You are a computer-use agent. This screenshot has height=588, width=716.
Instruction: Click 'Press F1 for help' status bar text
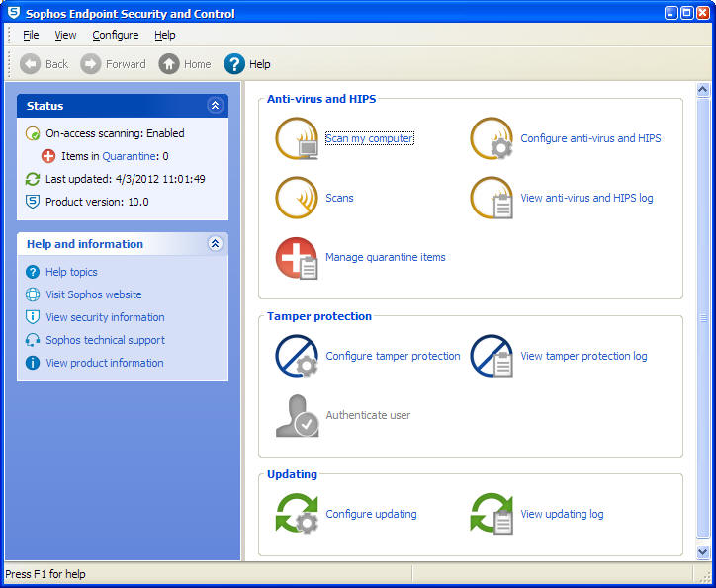(x=45, y=574)
